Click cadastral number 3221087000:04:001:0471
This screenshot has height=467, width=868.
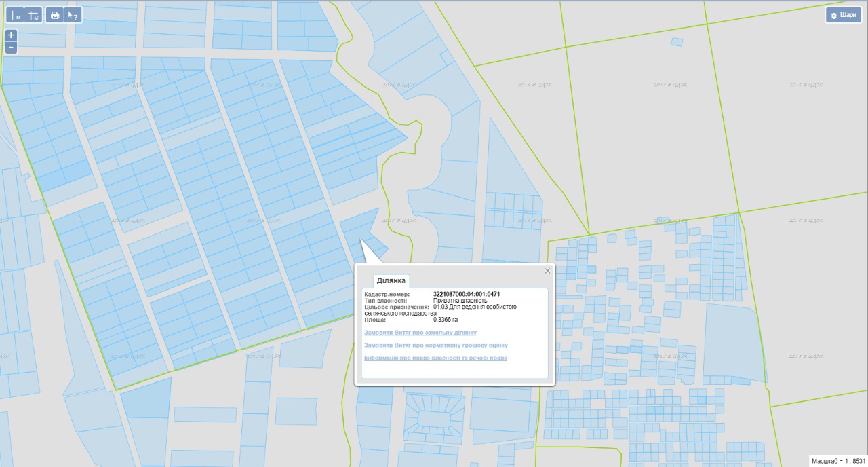coord(467,294)
